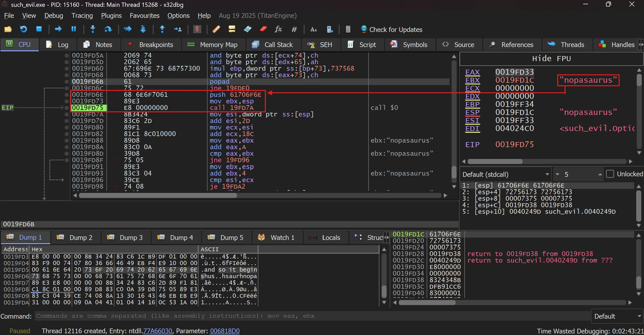
Task: Open the calculator toolbar icon
Action: coord(348,29)
